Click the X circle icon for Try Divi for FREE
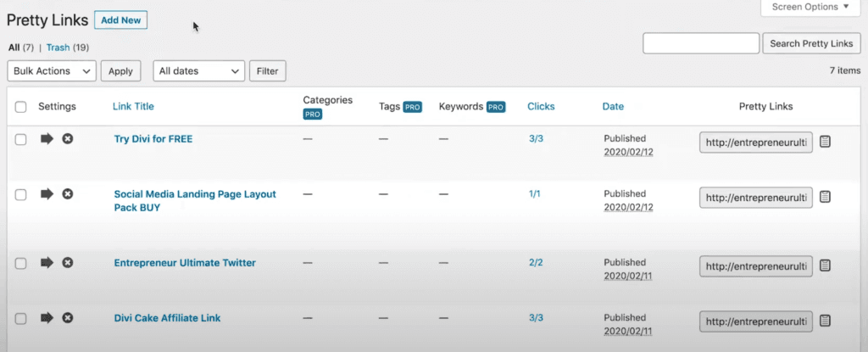 click(x=68, y=139)
